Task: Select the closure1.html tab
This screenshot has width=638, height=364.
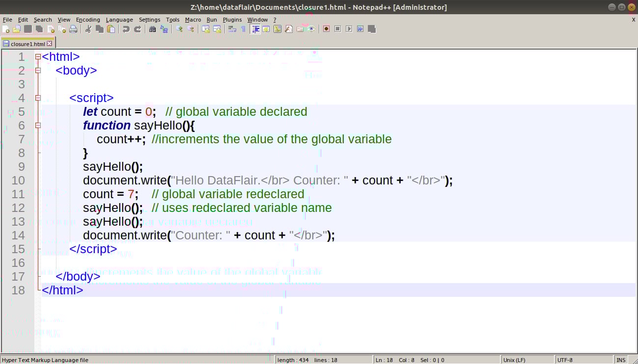Action: tap(25, 44)
